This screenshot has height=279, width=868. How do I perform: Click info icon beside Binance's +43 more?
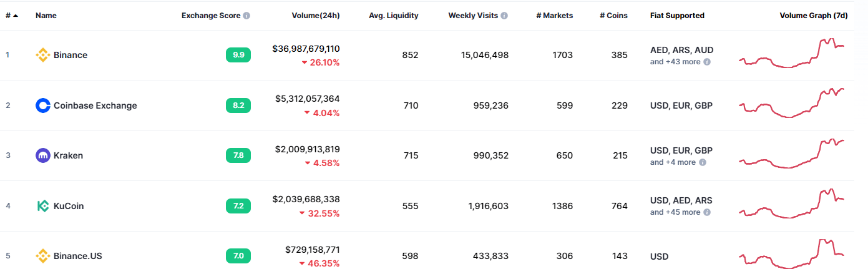point(707,62)
